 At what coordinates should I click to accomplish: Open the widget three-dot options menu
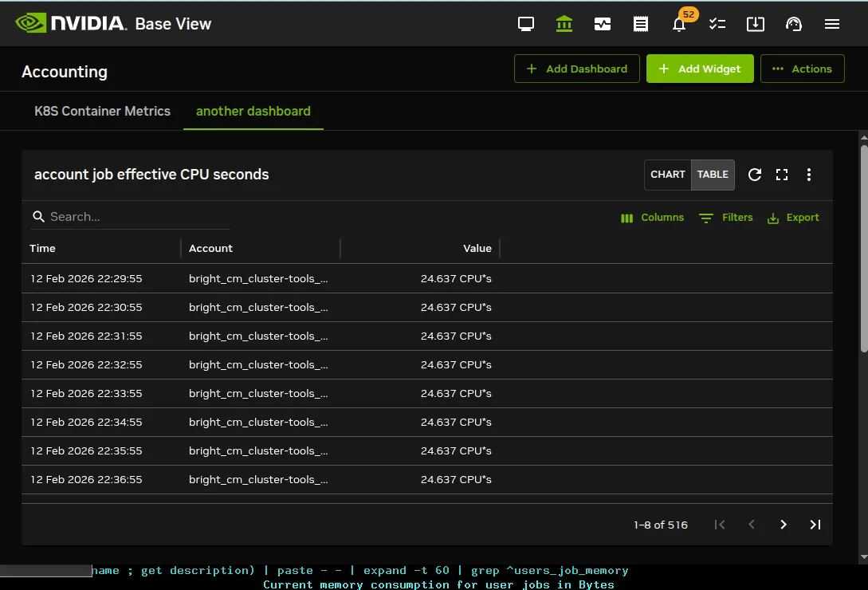[809, 175]
